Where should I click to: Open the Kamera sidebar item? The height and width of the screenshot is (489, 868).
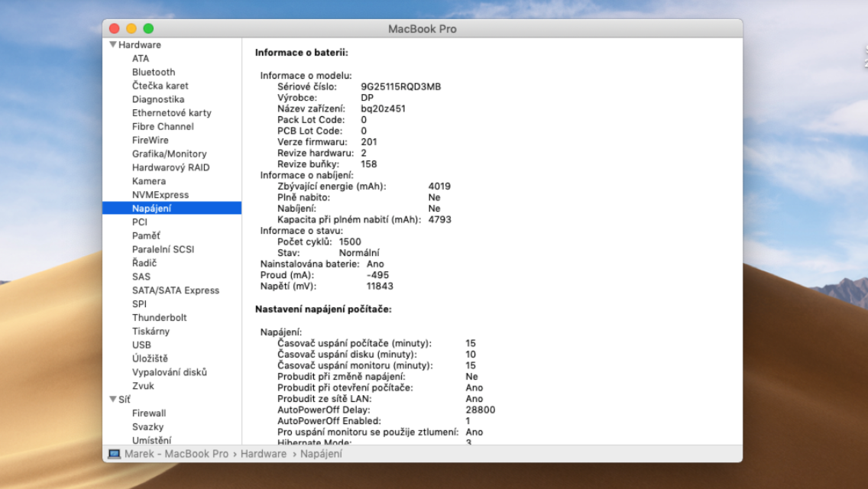(148, 181)
